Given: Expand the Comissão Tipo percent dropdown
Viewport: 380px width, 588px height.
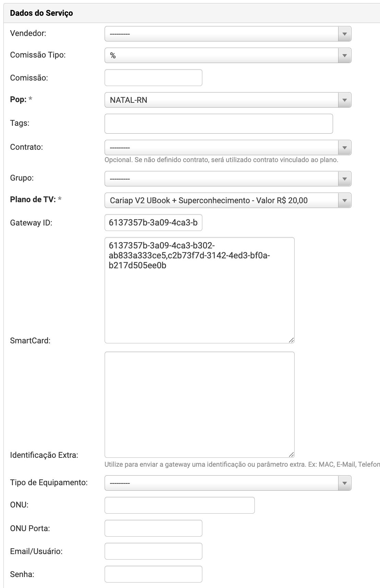Looking at the screenshot, I should coord(228,56).
